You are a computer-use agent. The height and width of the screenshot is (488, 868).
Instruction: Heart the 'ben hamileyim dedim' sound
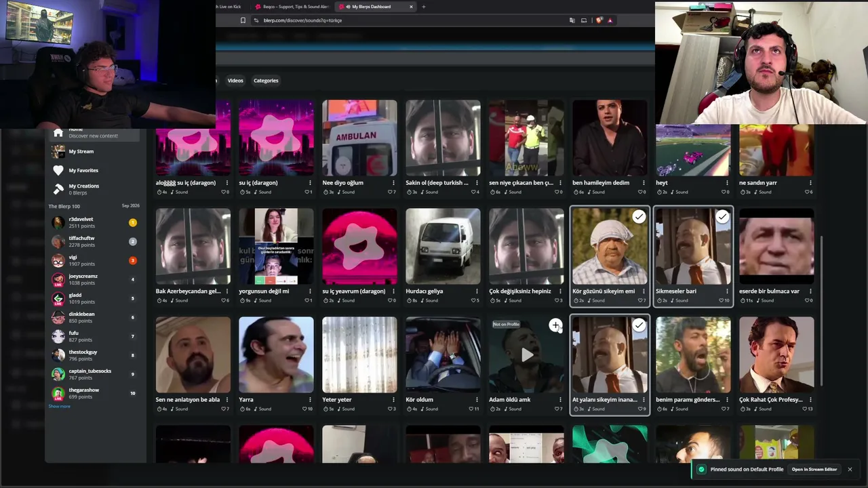639,192
